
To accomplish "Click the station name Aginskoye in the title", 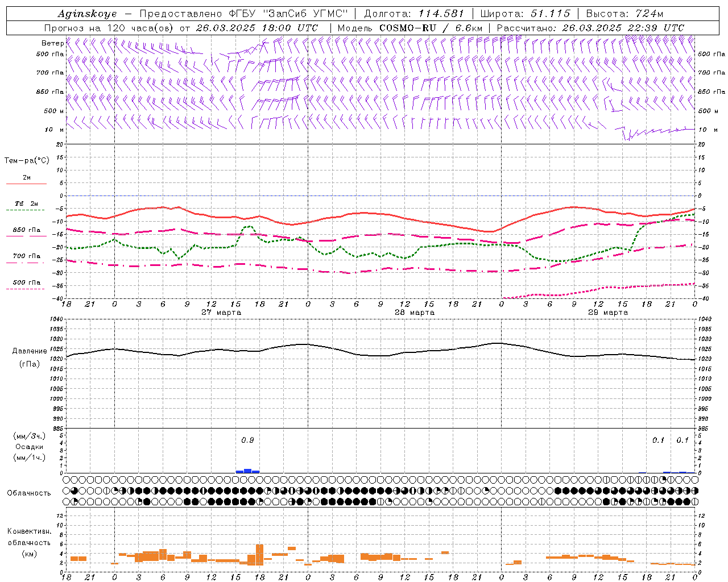I will tap(87, 14).
